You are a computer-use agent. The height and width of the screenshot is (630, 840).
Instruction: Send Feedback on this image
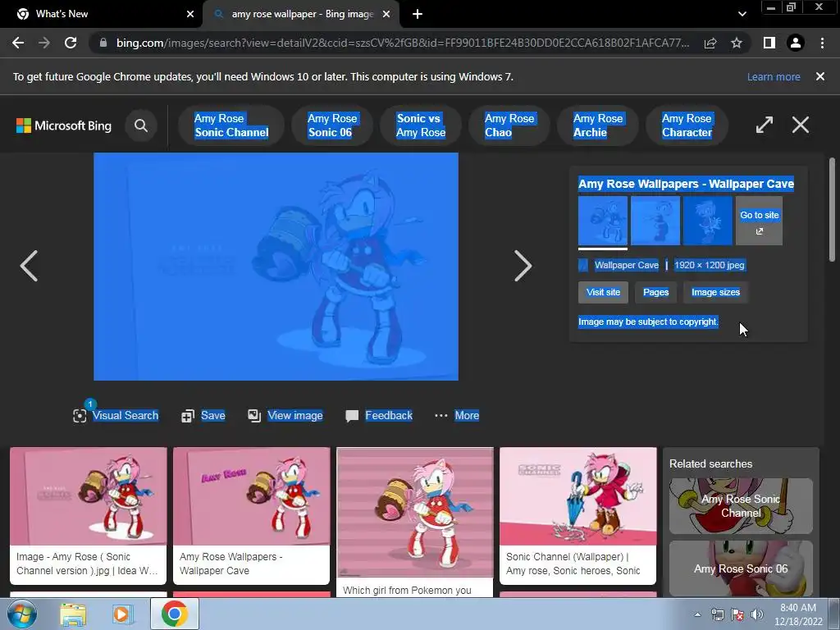pos(379,416)
